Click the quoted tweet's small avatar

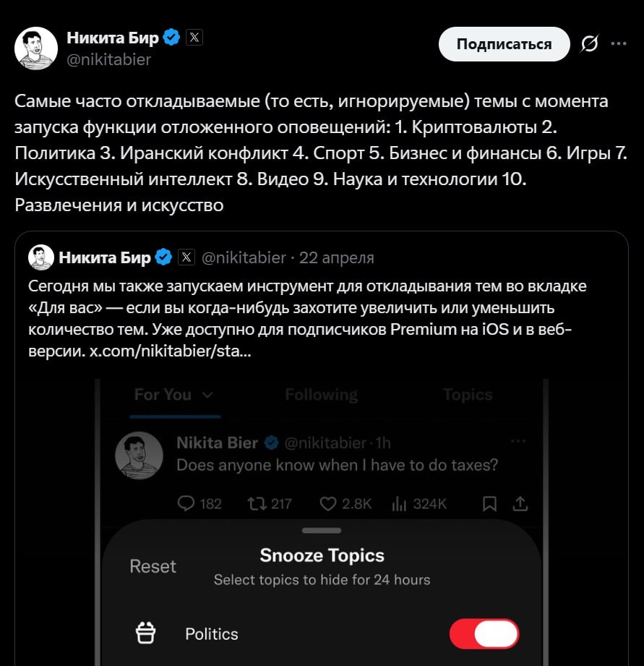pos(40,257)
